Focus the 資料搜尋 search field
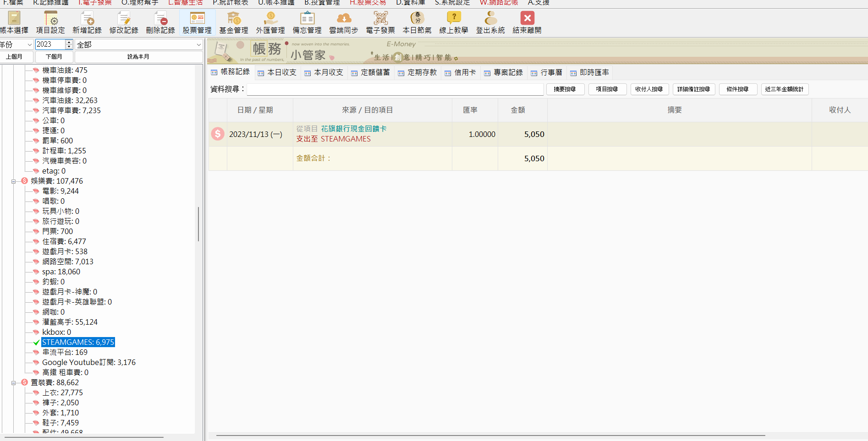The height and width of the screenshot is (441, 868). pos(395,89)
